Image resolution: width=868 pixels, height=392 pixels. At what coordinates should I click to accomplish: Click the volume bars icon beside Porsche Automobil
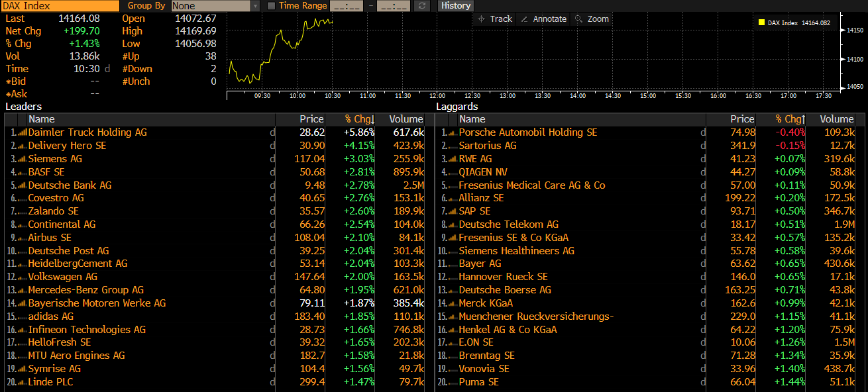[453, 132]
